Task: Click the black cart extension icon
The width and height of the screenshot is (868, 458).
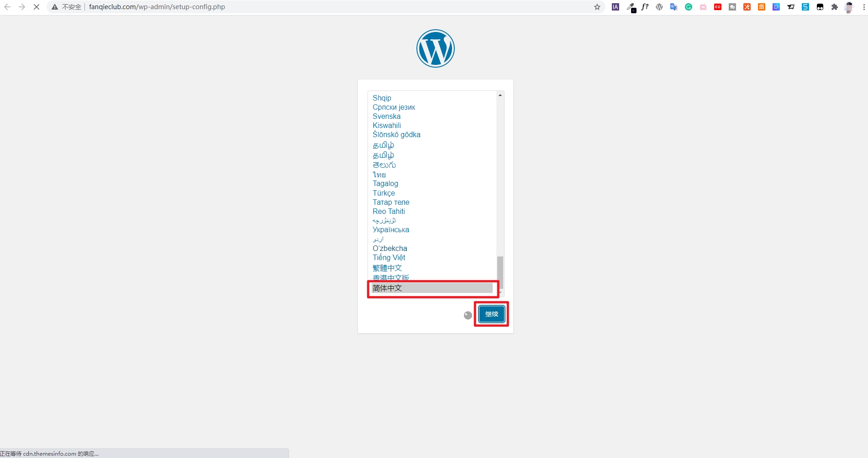Action: pos(791,7)
